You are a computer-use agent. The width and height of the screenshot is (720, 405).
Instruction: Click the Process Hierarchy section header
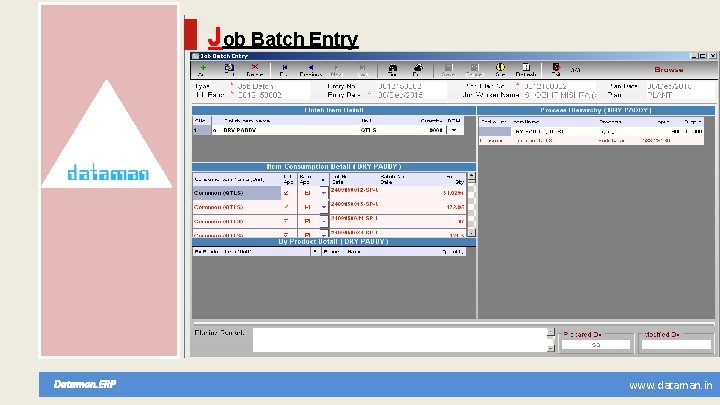596,110
